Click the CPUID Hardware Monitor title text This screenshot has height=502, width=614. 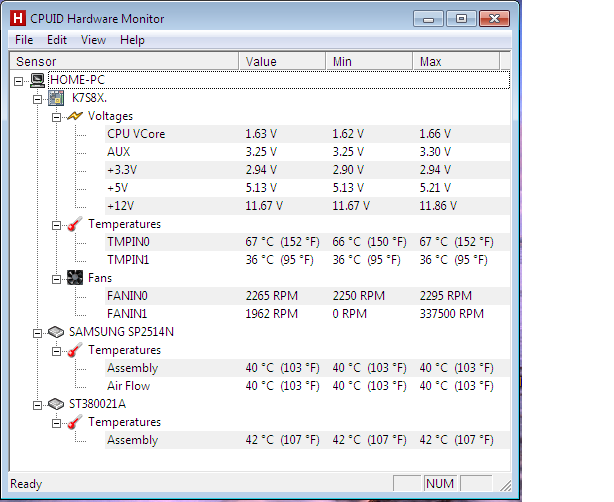click(x=97, y=19)
